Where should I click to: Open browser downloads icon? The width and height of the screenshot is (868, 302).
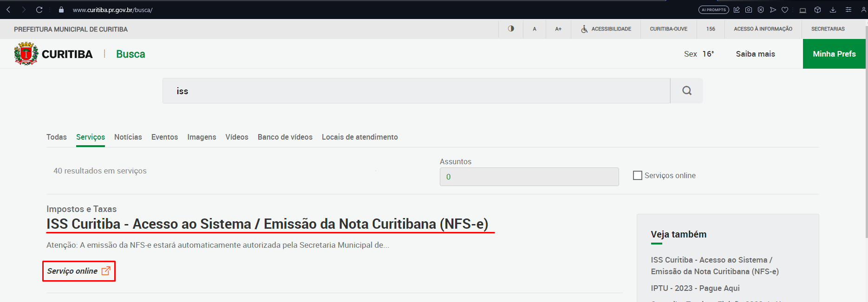pos(833,10)
